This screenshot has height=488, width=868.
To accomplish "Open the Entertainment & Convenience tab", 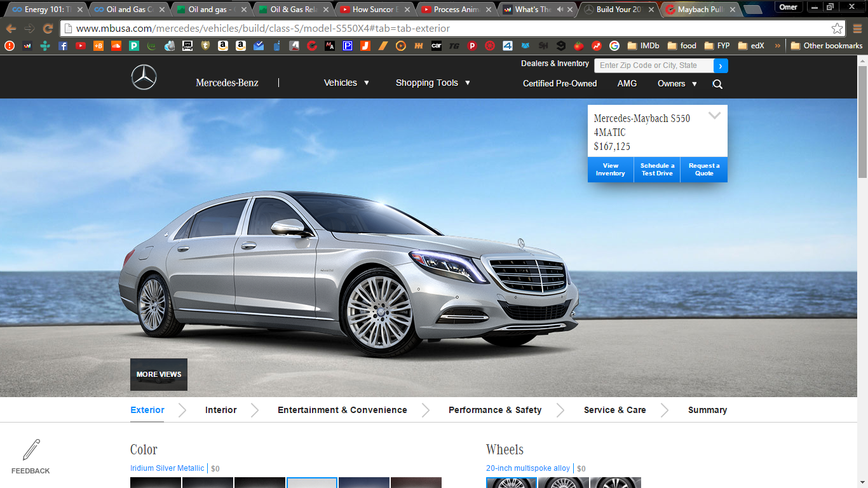I will [x=342, y=410].
